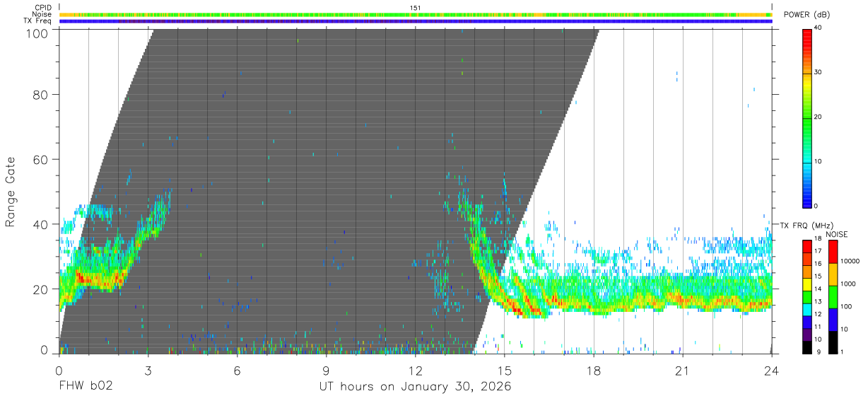This screenshot has width=868, height=401.
Task: Click the 40 tick on Range Gate axis
Action: click(x=40, y=224)
